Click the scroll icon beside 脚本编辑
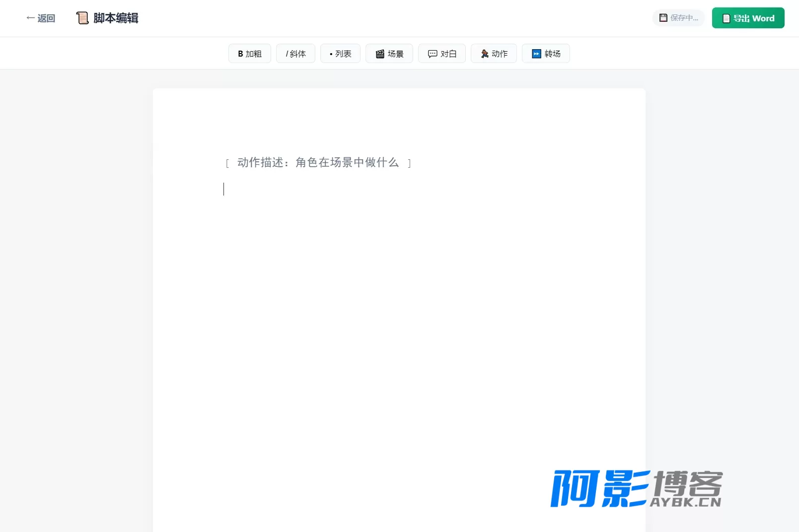The image size is (799, 532). pyautogui.click(x=82, y=18)
